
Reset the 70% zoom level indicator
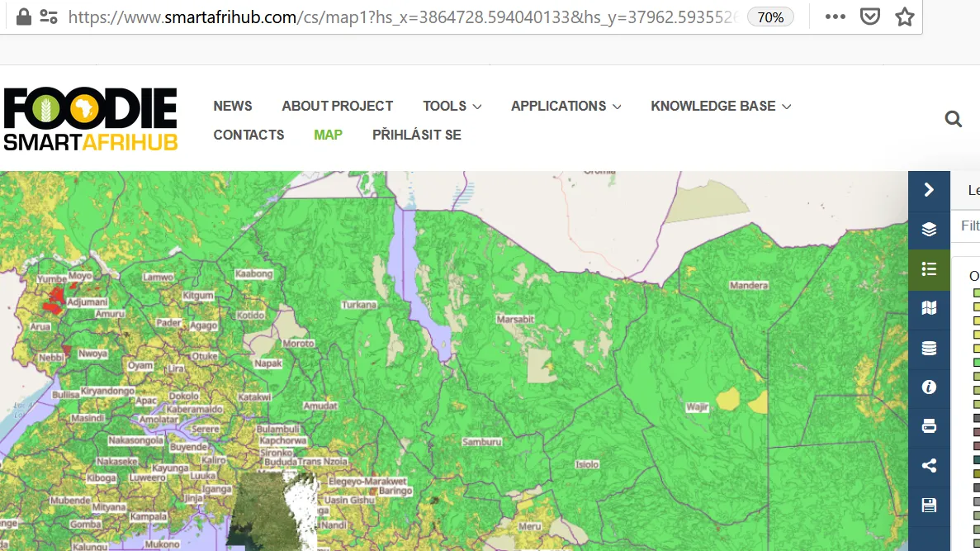(x=770, y=17)
